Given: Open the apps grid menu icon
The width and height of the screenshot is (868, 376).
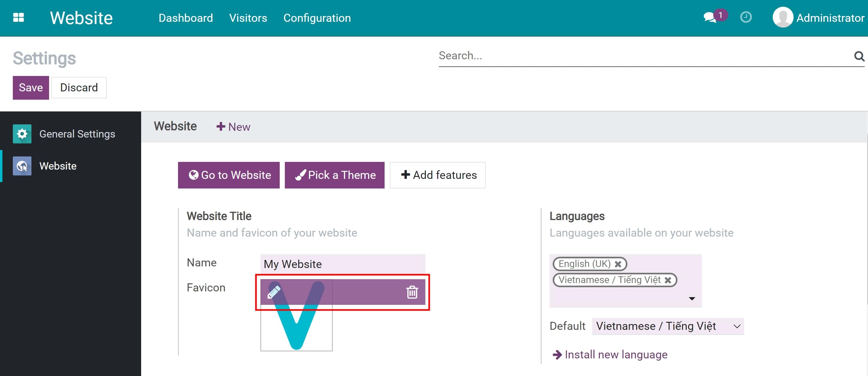Looking at the screenshot, I should pos(18,18).
